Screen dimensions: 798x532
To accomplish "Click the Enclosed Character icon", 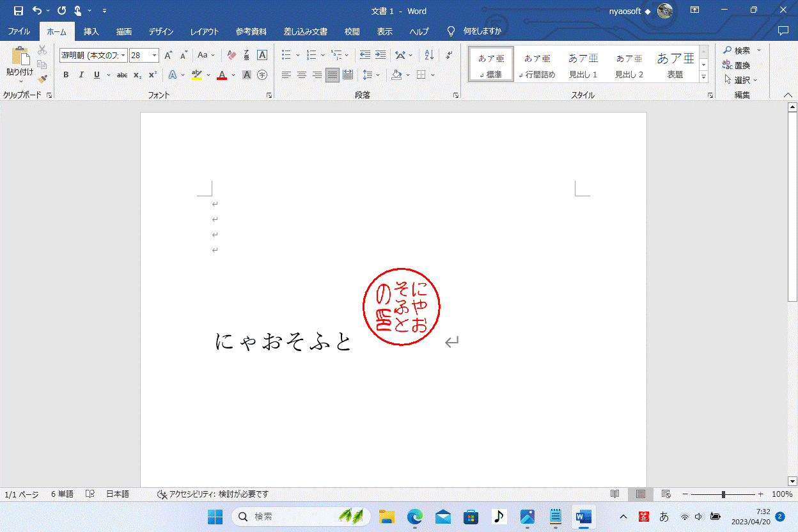I will tap(262, 75).
